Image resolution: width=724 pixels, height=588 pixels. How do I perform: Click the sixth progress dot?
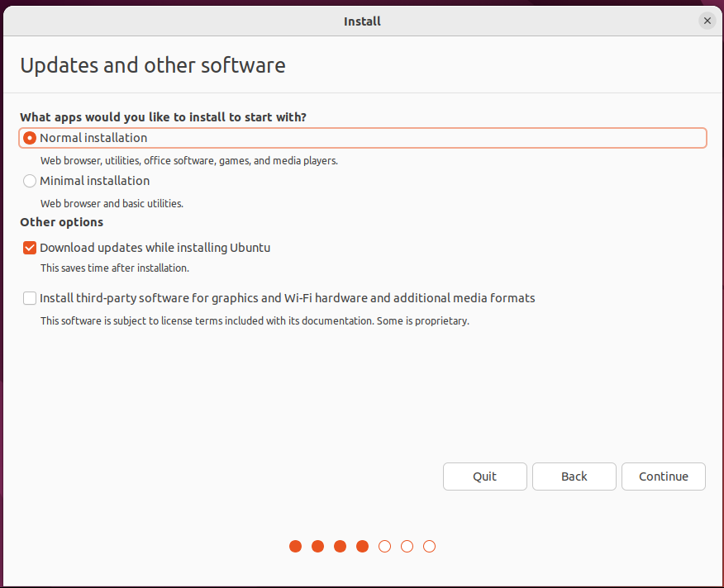[407, 546]
